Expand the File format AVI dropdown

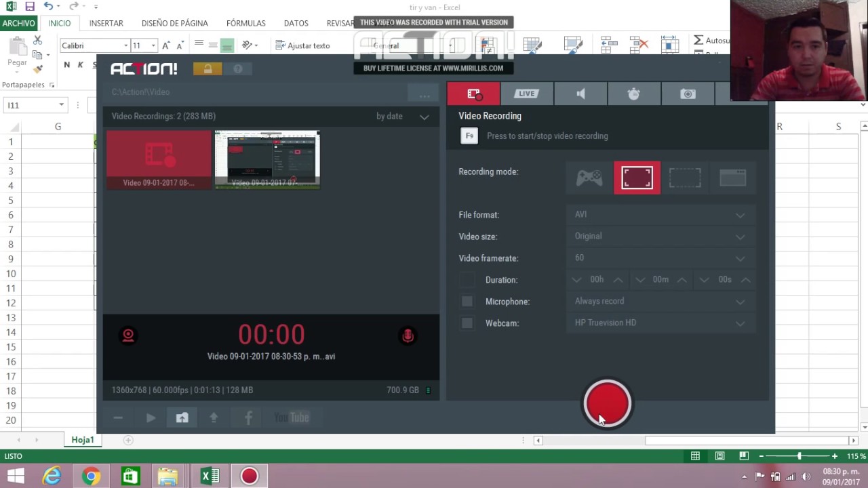[660, 215]
